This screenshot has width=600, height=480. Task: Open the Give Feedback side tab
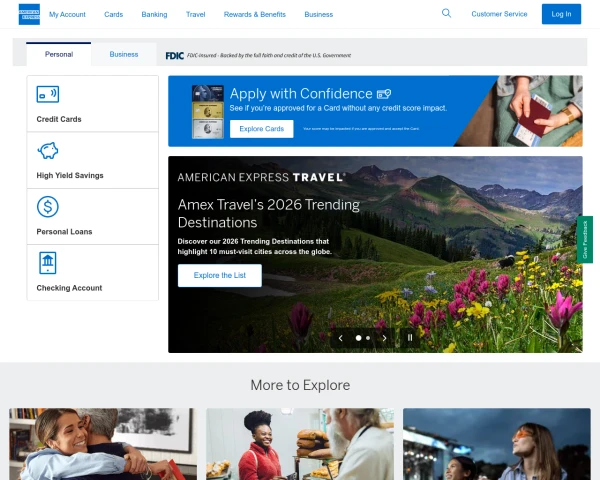click(585, 240)
